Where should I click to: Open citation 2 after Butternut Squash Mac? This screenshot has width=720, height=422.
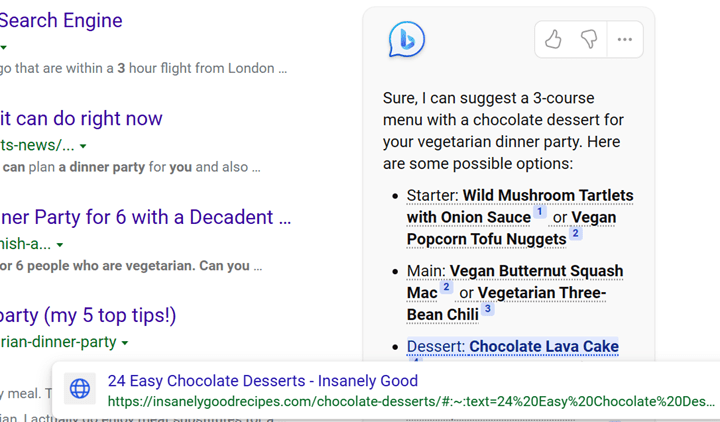[x=447, y=288]
